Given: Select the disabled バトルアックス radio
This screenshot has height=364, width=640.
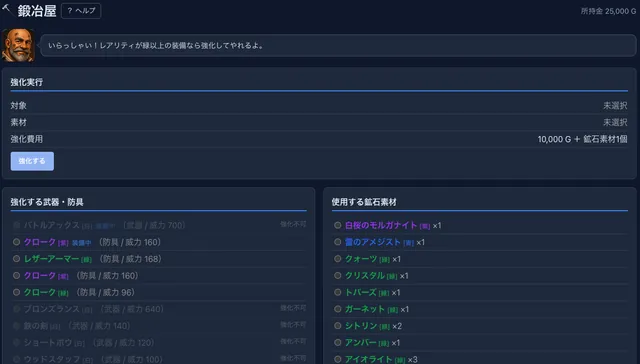Looking at the screenshot, I should [16, 225].
